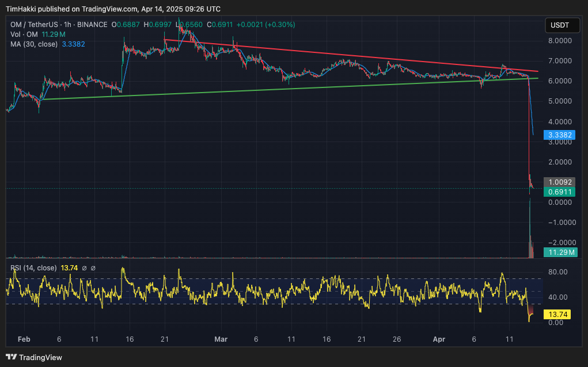Select the OM / TetherUS symbol title
The width and height of the screenshot is (588, 367).
[34, 25]
